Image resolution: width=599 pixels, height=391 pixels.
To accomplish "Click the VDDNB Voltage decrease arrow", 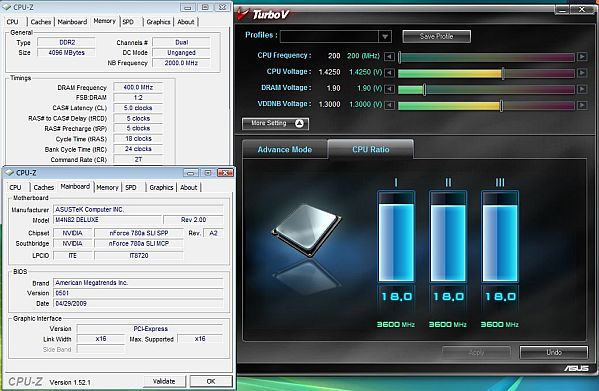I will 389,105.
